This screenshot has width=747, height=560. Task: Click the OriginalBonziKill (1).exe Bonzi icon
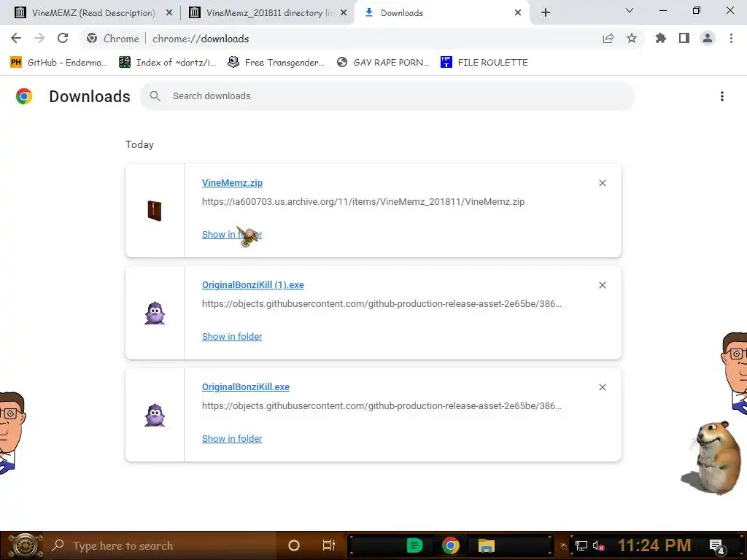click(155, 313)
